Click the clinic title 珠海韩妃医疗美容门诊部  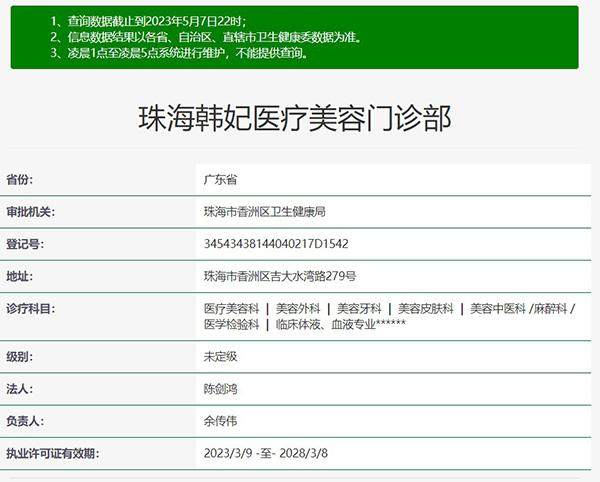294,119
